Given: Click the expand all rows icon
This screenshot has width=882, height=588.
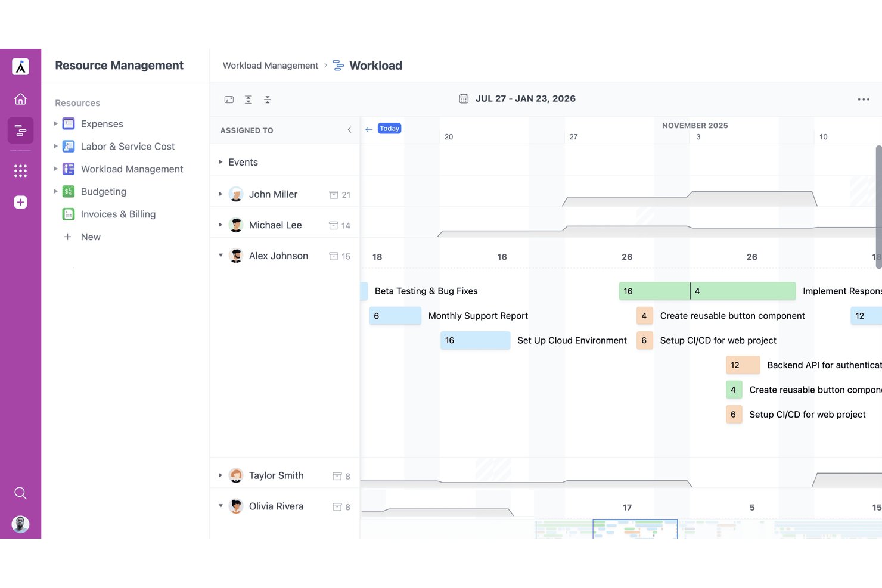Looking at the screenshot, I should [249, 99].
